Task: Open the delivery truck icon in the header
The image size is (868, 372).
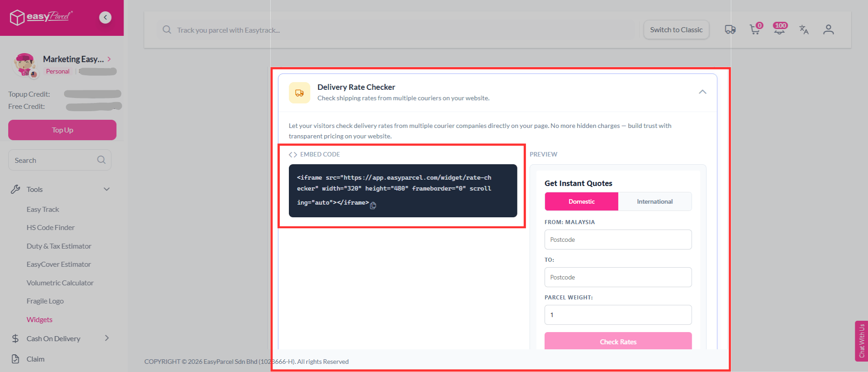Action: [x=730, y=29]
